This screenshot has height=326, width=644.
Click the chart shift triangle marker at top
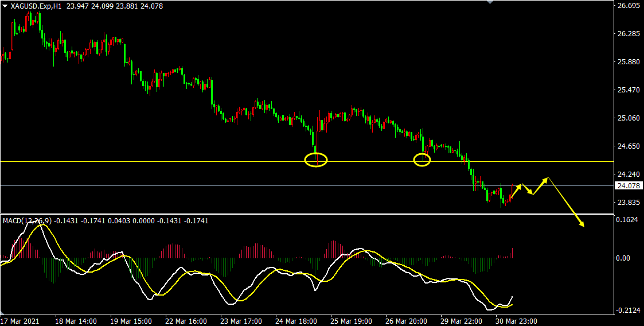tap(489, 2)
